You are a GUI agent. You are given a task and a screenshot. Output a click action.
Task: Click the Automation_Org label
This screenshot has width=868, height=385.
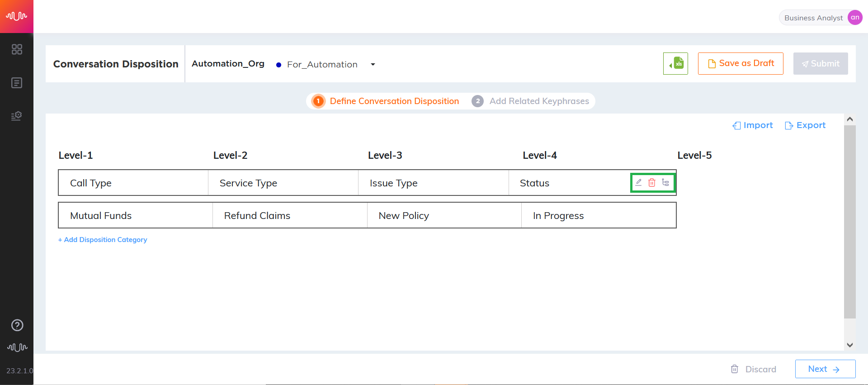pyautogui.click(x=228, y=64)
